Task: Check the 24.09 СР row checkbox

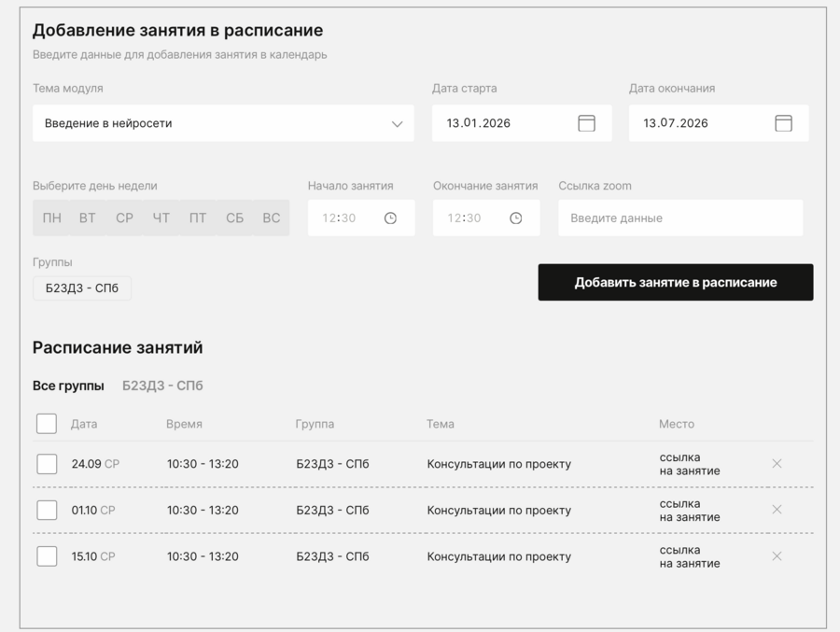Action: [x=47, y=464]
